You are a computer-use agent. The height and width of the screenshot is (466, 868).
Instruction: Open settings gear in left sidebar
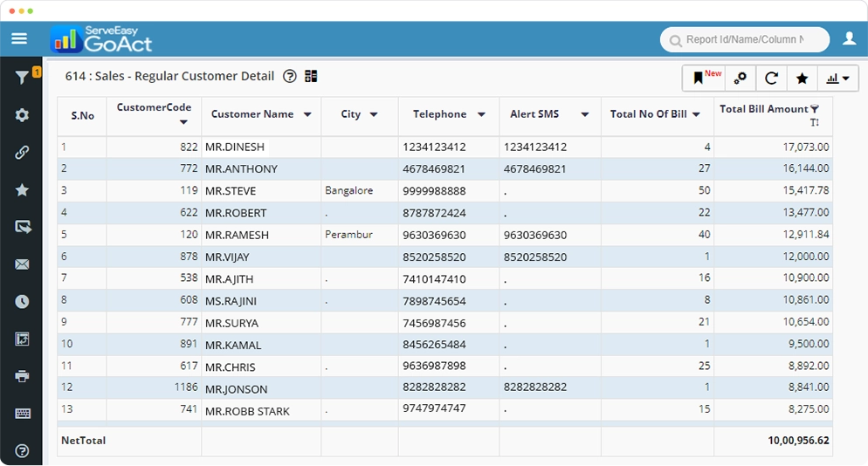pos(22,115)
